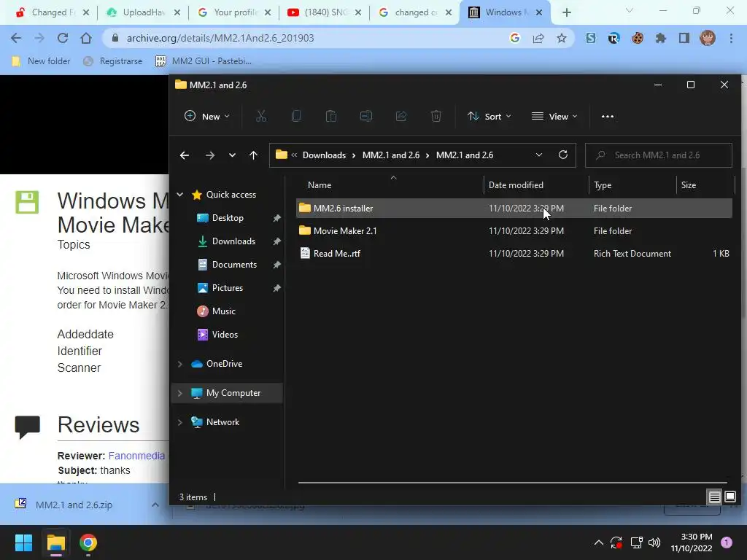Screen dimensions: 747x560
Task: Select Documents in the navigation pane
Action: tap(234, 265)
